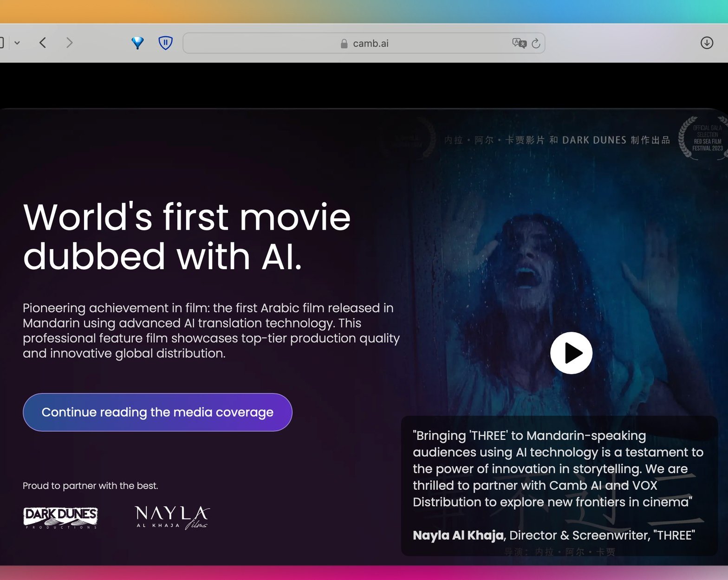
Task: Open the sidebar dropdown chevron
Action: pos(17,43)
